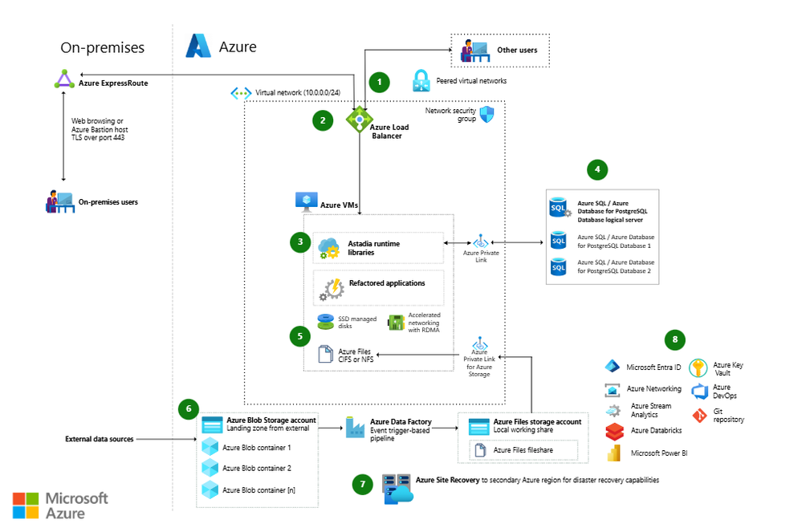Select the Other users icon
The image size is (802, 532).
tap(475, 51)
